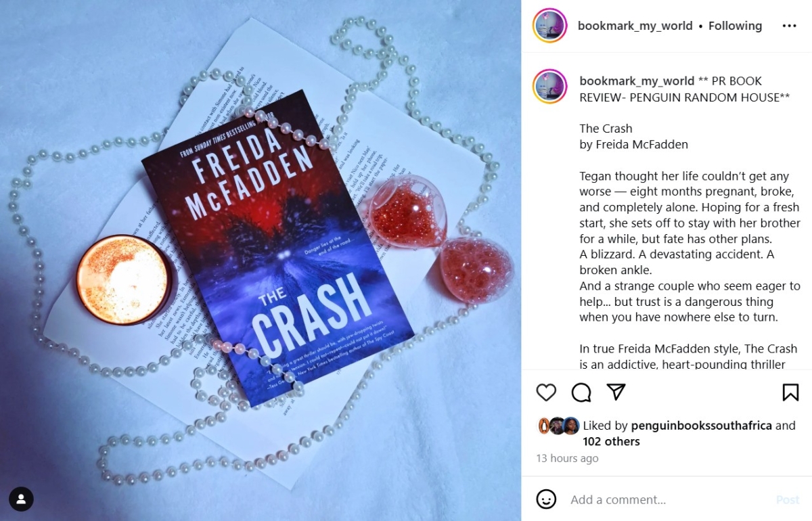Open comments via speech bubble icon
This screenshot has width=812, height=521.
[581, 392]
